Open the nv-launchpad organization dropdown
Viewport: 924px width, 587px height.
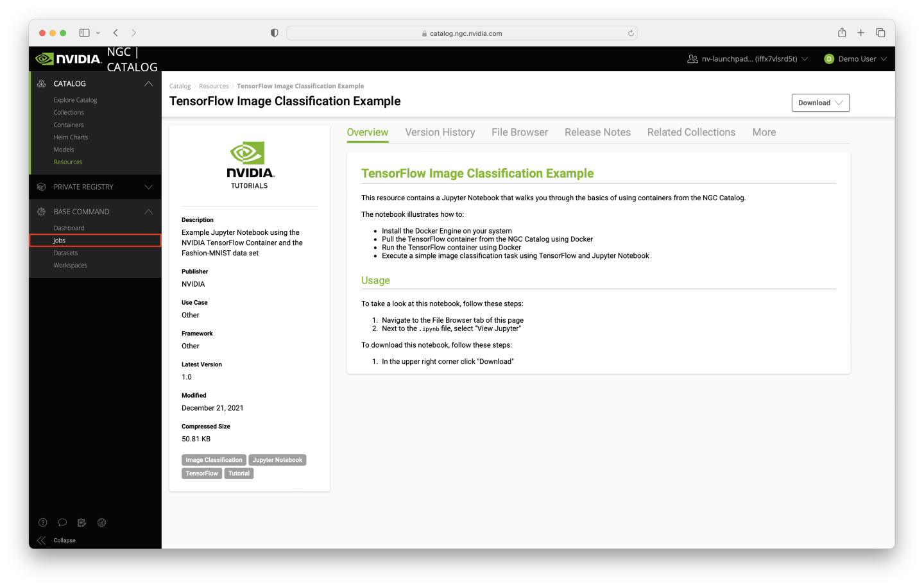(x=748, y=58)
